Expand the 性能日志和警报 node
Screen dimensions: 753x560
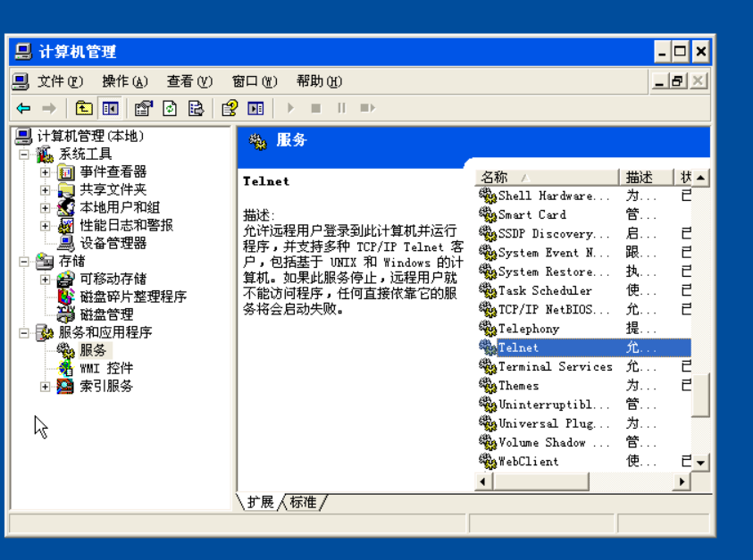pos(46,226)
